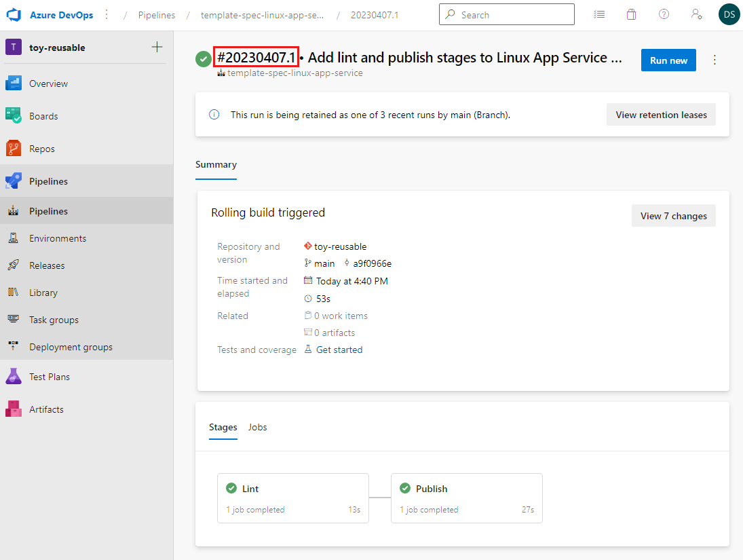Open the help question mark icon
743x560 pixels.
664,14
